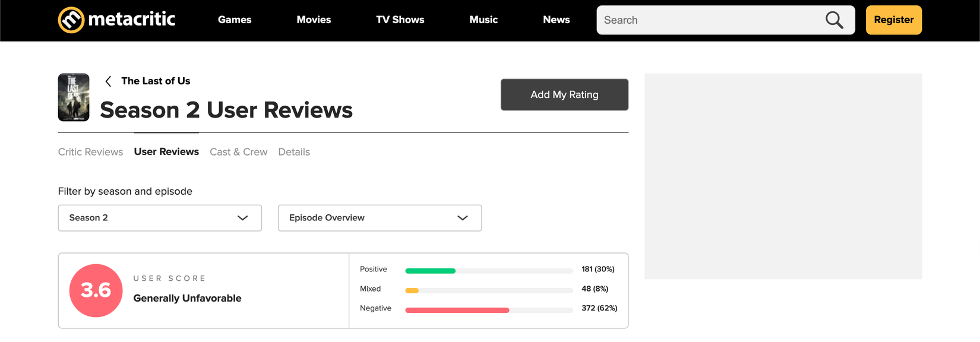Expand the Episode Overview dropdown
This screenshot has width=980, height=342.
(380, 218)
